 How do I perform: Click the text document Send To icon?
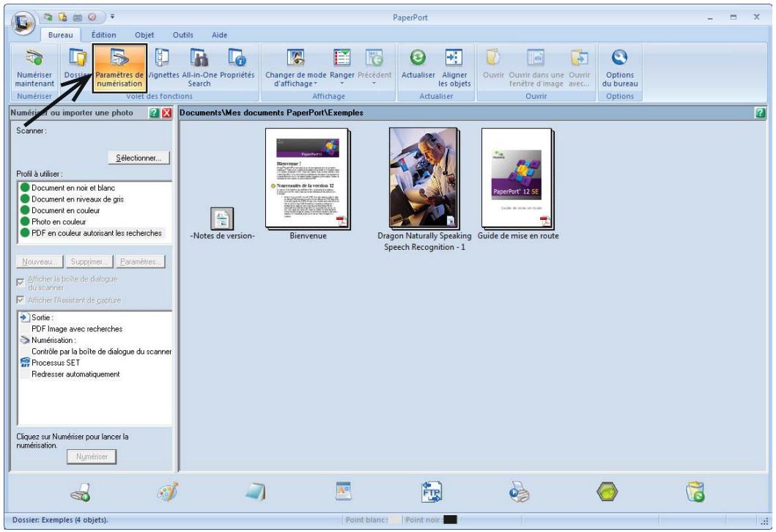coord(343,492)
